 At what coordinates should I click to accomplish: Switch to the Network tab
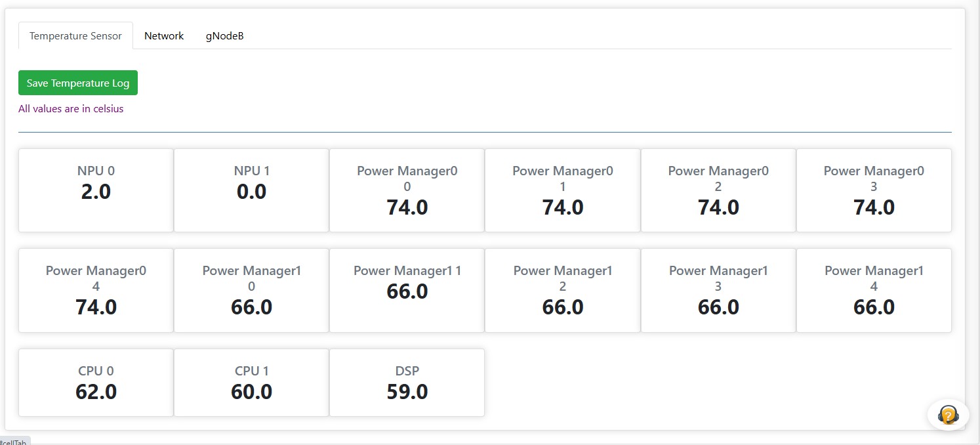[x=164, y=35]
